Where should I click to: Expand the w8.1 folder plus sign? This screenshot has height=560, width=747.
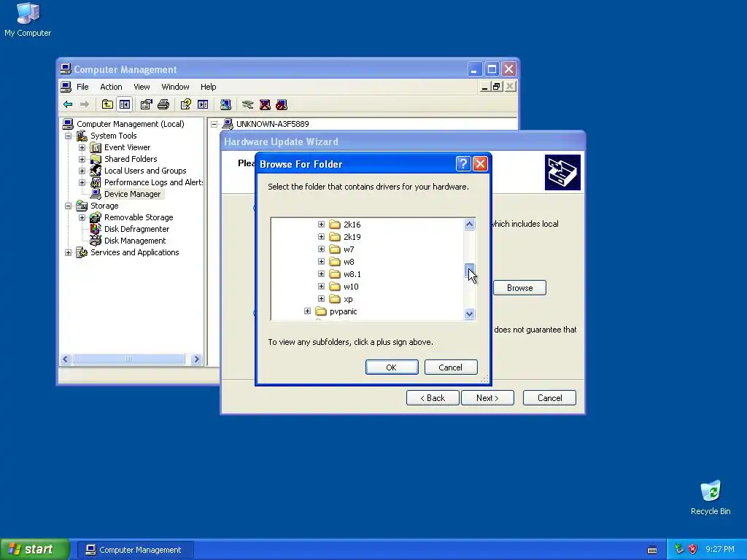(321, 274)
